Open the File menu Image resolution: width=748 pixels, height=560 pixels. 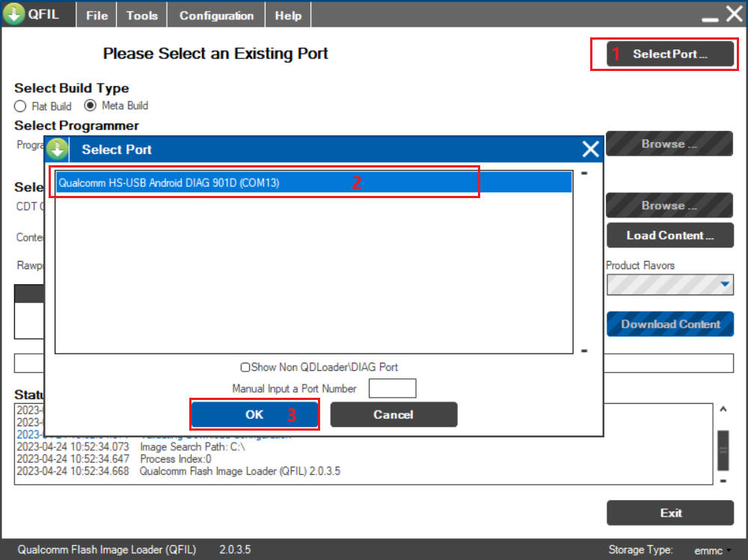pyautogui.click(x=96, y=15)
